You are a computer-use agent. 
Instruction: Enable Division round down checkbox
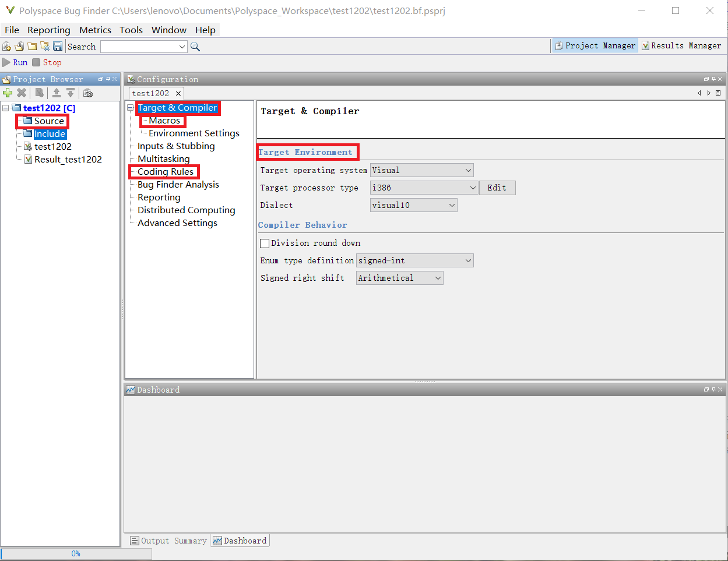[265, 243]
